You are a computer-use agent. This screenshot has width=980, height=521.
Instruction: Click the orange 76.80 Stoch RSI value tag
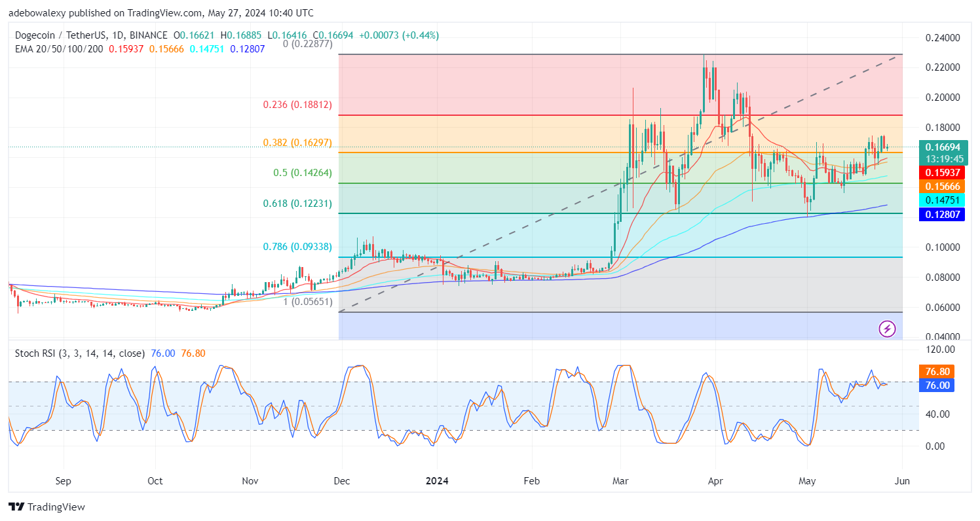(x=937, y=372)
